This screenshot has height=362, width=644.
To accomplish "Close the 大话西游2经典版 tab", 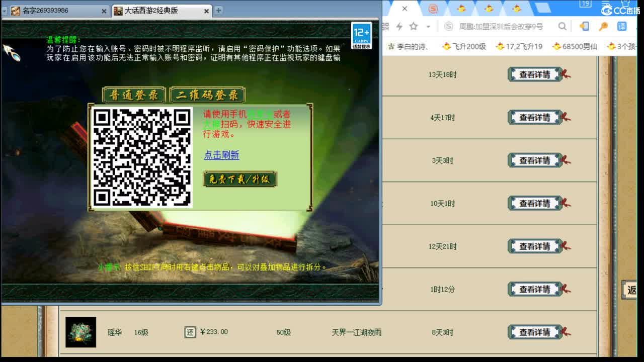I will pos(207,11).
